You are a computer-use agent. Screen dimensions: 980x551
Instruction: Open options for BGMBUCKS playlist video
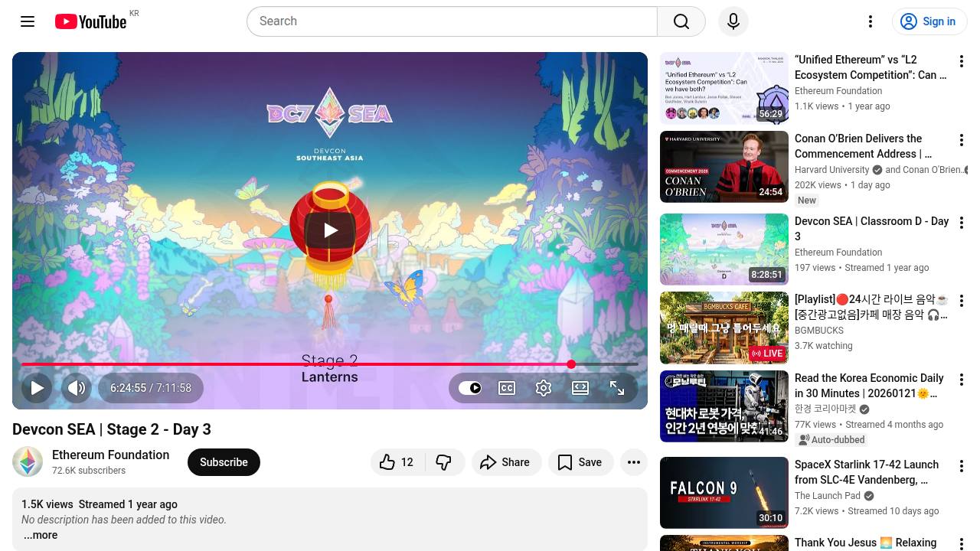point(961,301)
